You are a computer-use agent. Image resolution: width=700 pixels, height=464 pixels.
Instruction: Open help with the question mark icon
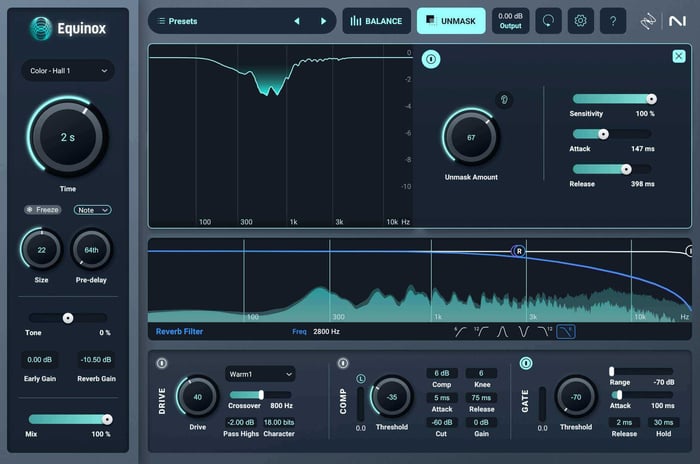[x=613, y=21]
